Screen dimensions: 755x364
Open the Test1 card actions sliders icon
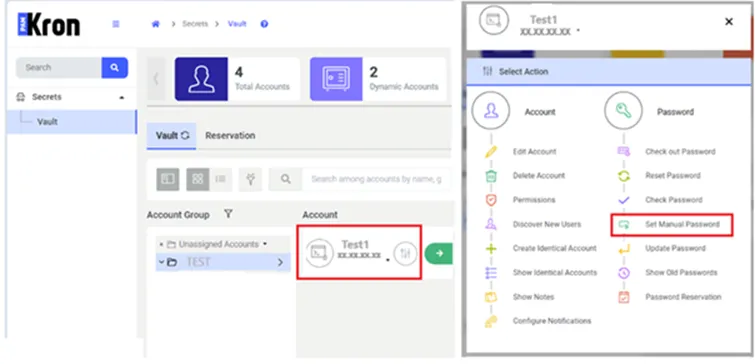coord(405,253)
